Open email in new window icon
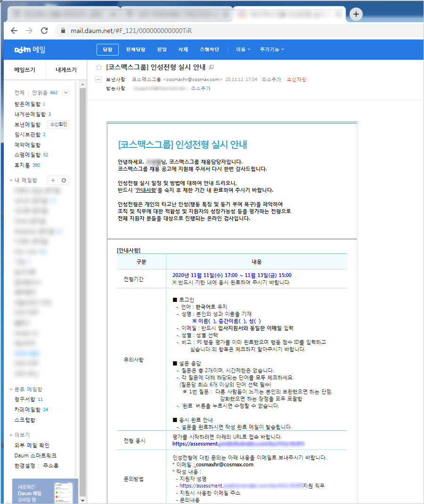424x504 pixels. click(211, 67)
